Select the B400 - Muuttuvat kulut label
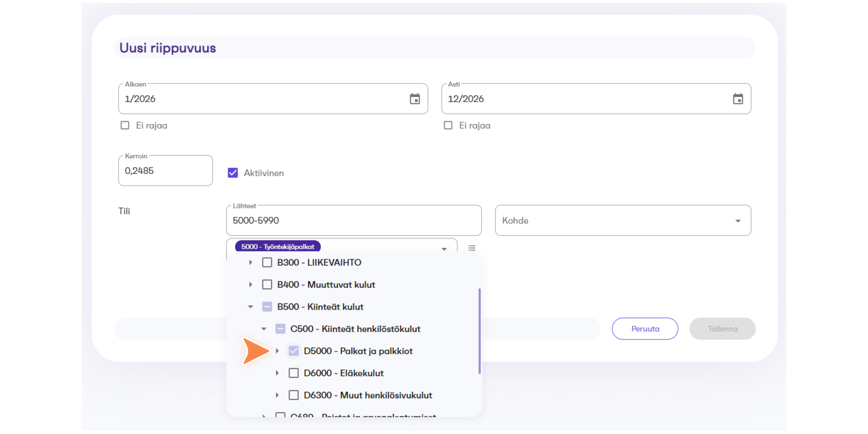 [326, 285]
